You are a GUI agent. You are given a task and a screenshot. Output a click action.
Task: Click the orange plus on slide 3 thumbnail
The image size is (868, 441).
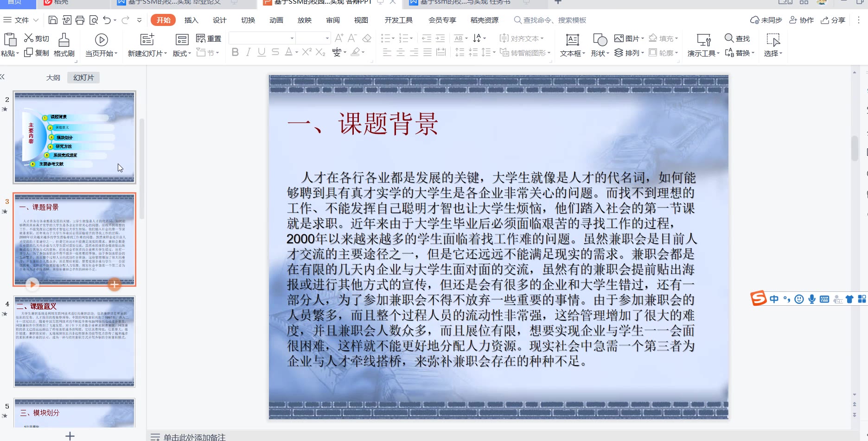114,284
